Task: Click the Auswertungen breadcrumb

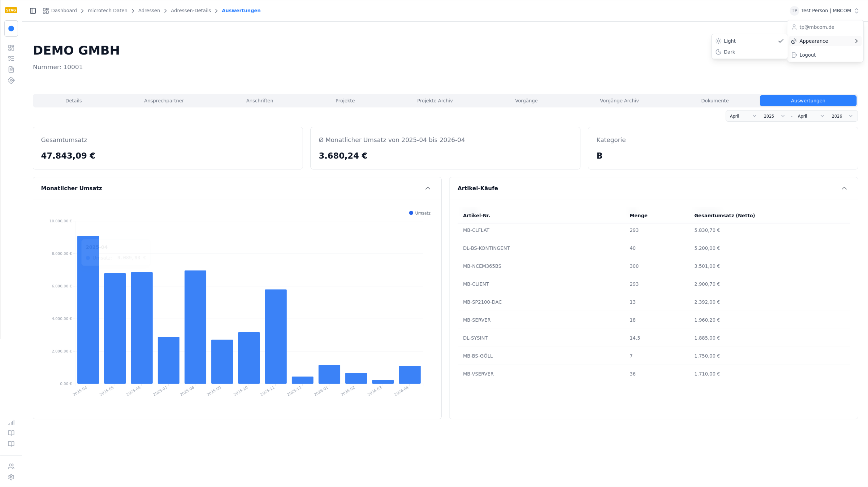Action: click(241, 11)
